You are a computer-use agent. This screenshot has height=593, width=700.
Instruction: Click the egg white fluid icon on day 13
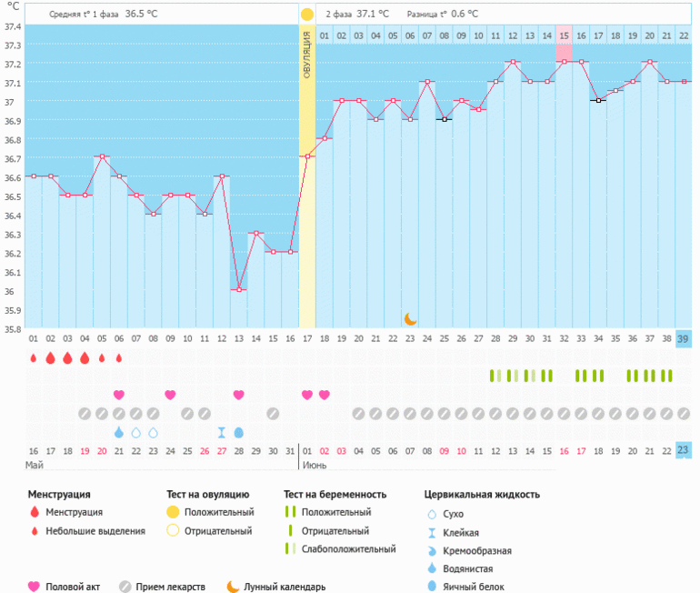pos(239,432)
